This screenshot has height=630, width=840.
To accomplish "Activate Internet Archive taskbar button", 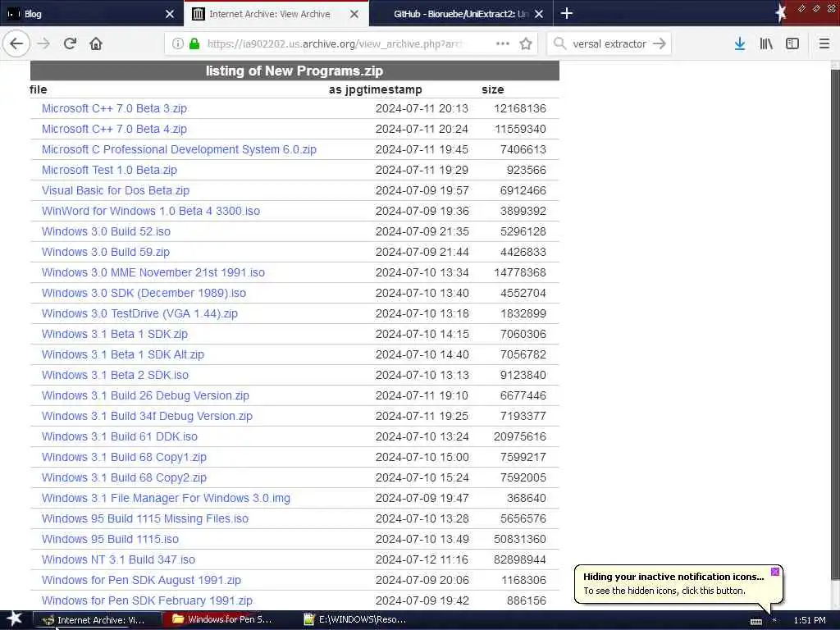I will coord(98,619).
